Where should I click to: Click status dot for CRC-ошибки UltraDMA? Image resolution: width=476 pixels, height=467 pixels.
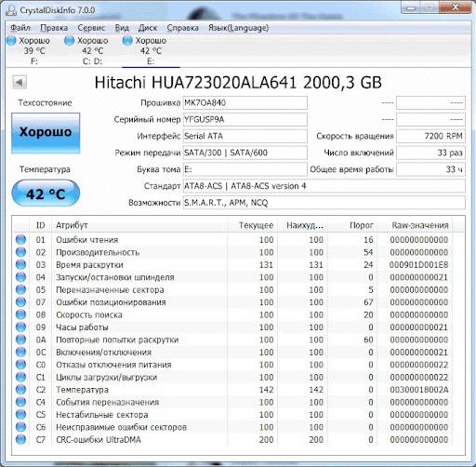pyautogui.click(x=20, y=439)
